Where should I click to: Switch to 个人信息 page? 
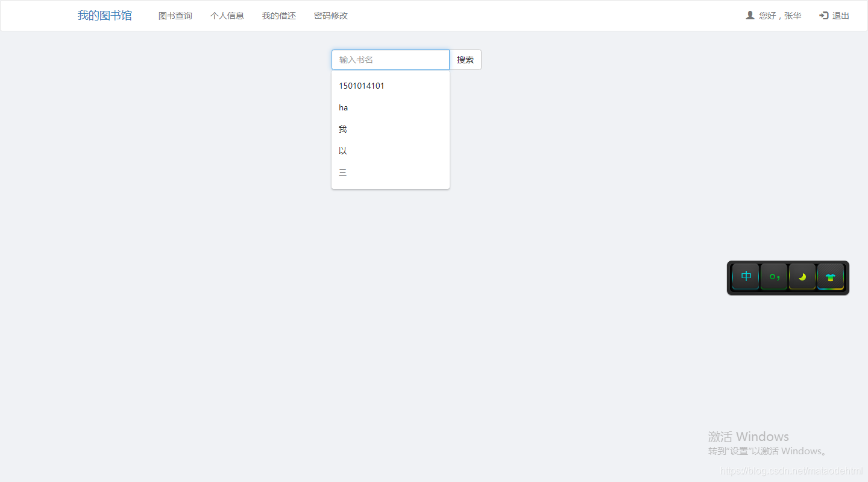[227, 16]
